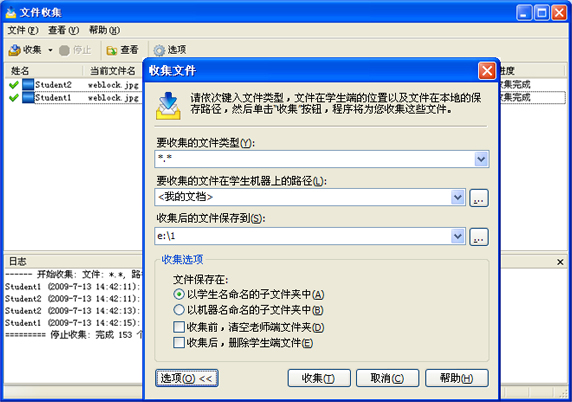Click the 取消(C) button
The height and width of the screenshot is (402, 572).
[x=387, y=378]
